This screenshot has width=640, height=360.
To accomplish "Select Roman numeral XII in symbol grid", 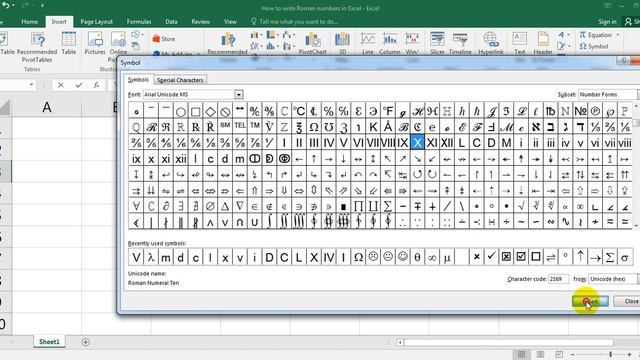I will pyautogui.click(x=447, y=142).
